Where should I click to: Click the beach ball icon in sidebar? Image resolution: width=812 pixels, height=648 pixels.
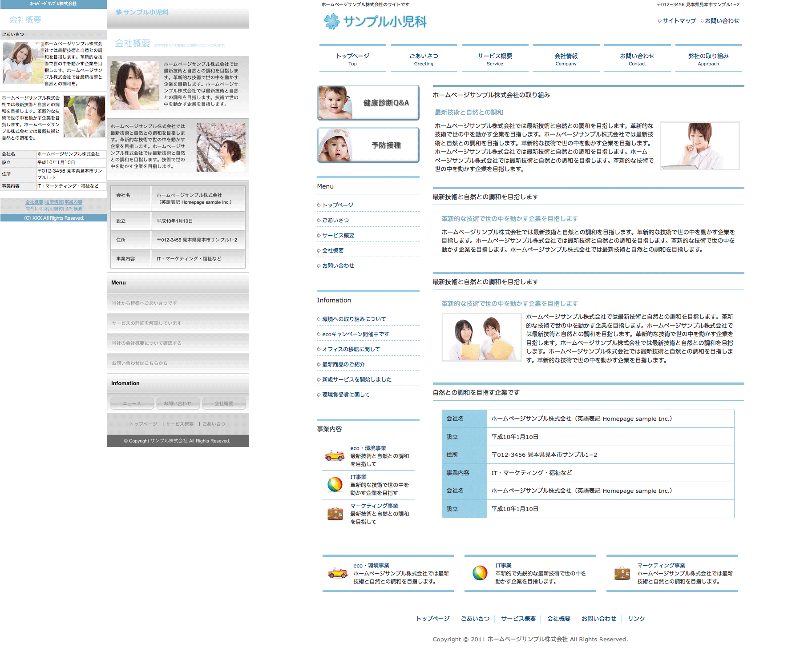click(x=335, y=484)
